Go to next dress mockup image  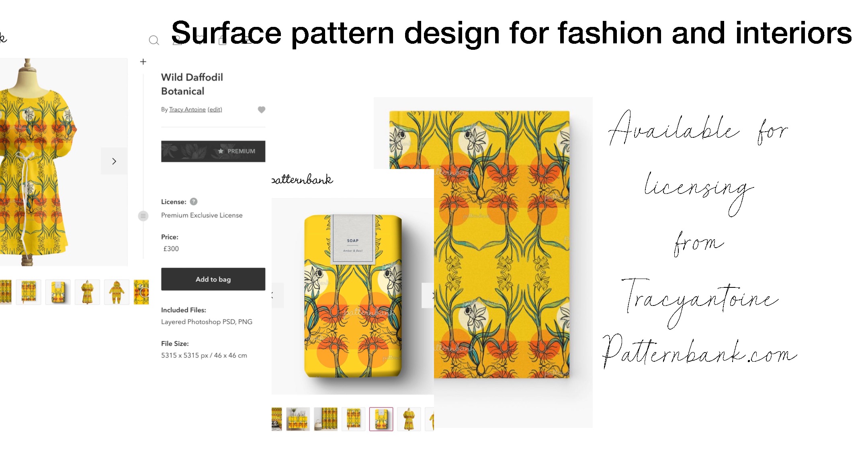114,161
